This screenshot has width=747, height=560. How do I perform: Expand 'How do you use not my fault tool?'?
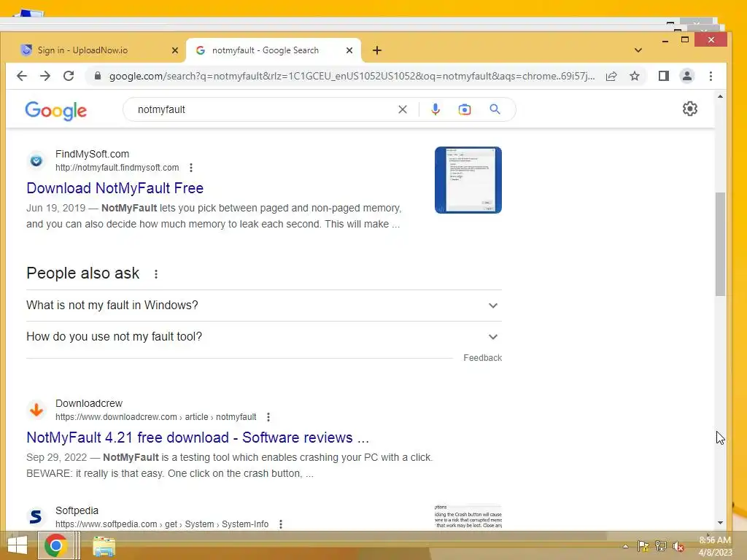coord(264,337)
